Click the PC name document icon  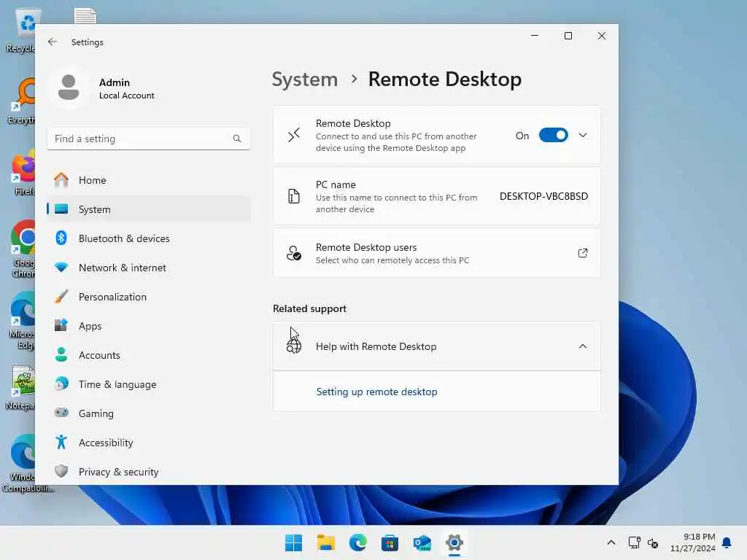tap(293, 195)
